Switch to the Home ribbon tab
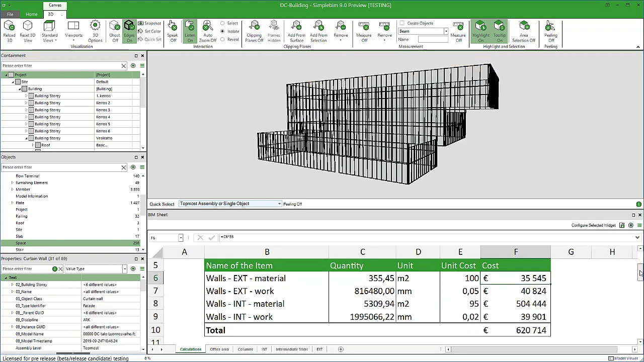This screenshot has width=644, height=362. pos(31,14)
